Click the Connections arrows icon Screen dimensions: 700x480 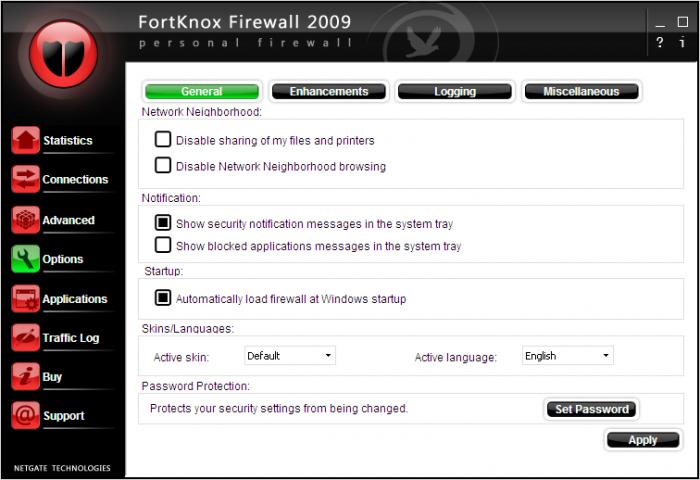click(25, 179)
